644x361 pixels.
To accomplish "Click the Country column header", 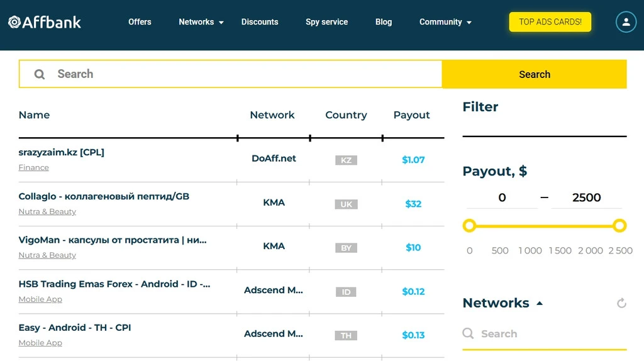I will (347, 115).
